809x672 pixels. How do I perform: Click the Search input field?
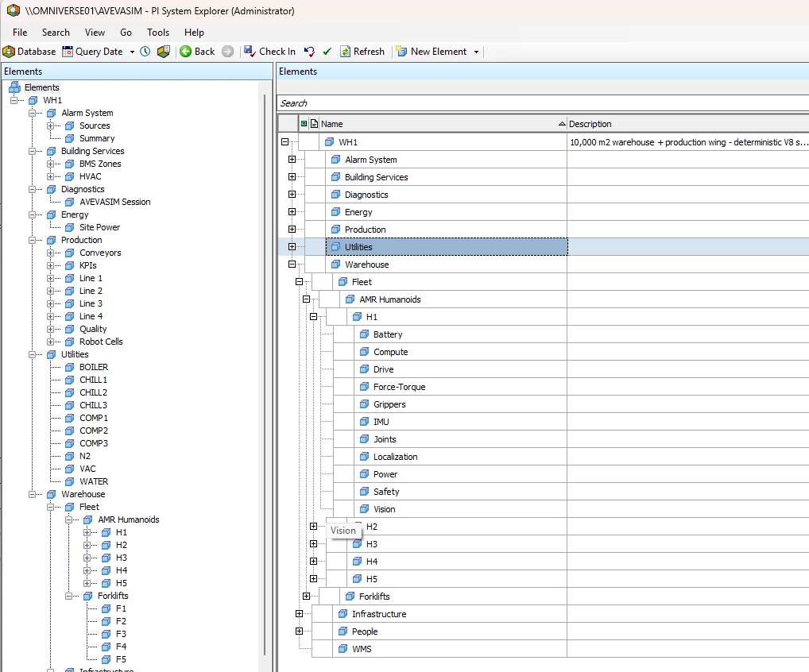(x=543, y=103)
